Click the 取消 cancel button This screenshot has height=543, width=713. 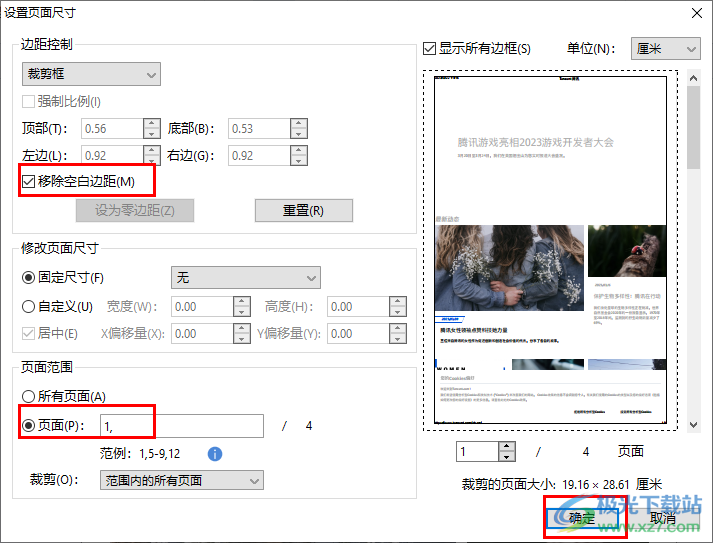click(663, 518)
